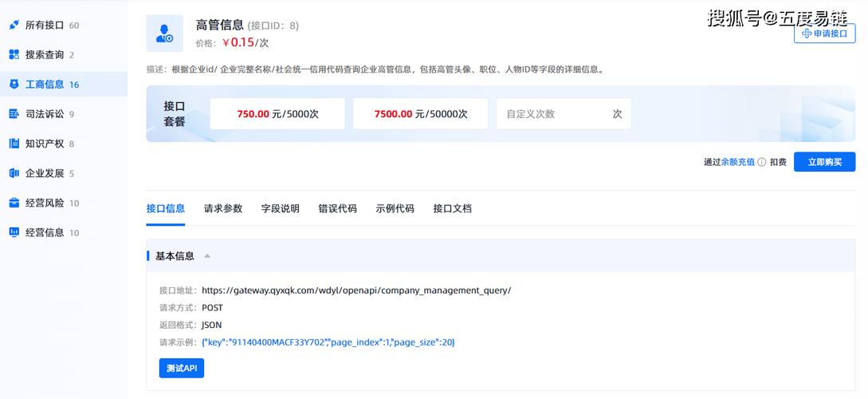Click the 经营信息 chart icon
Viewport: 868px width, 399px height.
pos(14,233)
